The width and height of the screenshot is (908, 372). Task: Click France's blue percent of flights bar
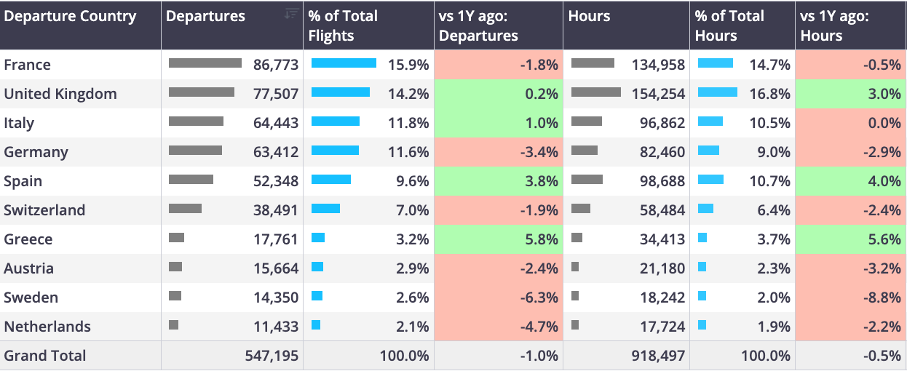click(343, 63)
